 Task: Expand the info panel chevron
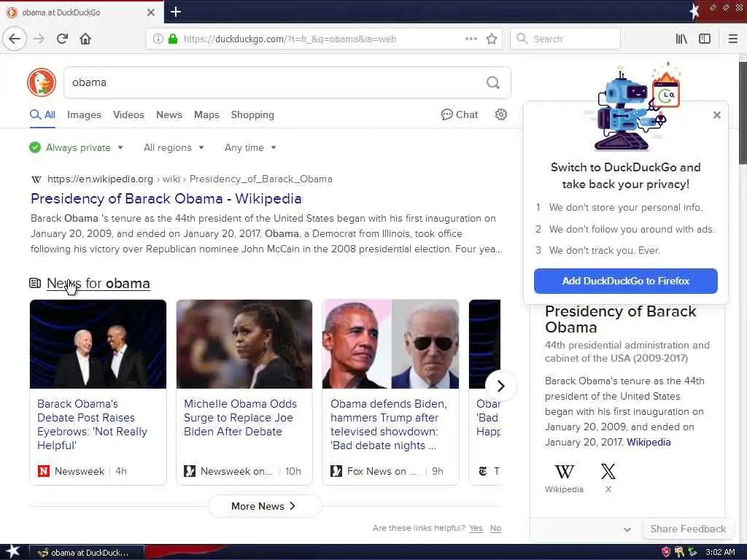[627, 529]
